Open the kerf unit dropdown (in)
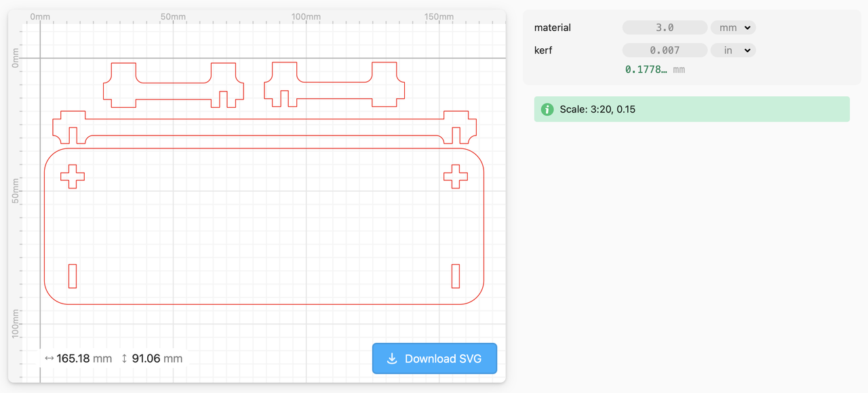 click(x=733, y=50)
